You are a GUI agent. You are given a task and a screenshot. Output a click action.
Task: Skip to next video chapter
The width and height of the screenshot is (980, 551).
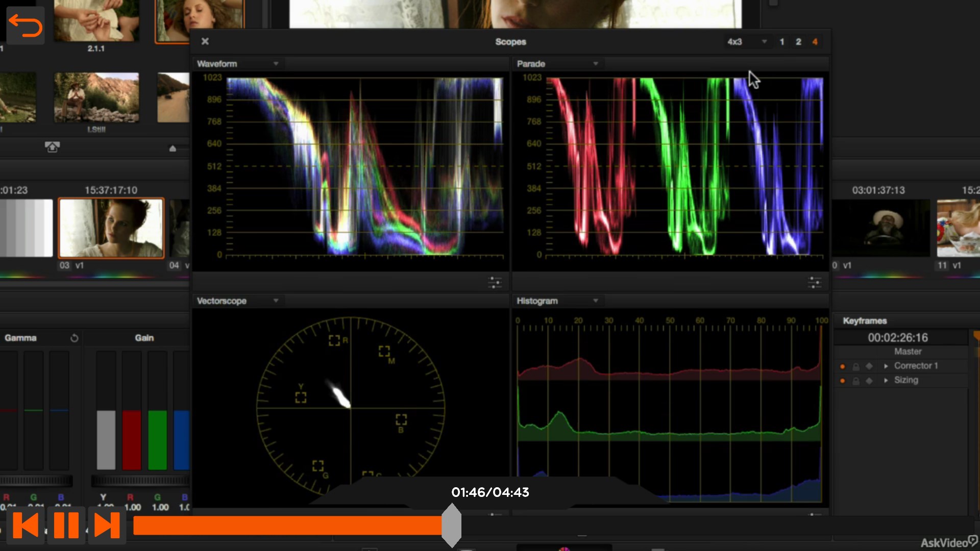point(107,525)
